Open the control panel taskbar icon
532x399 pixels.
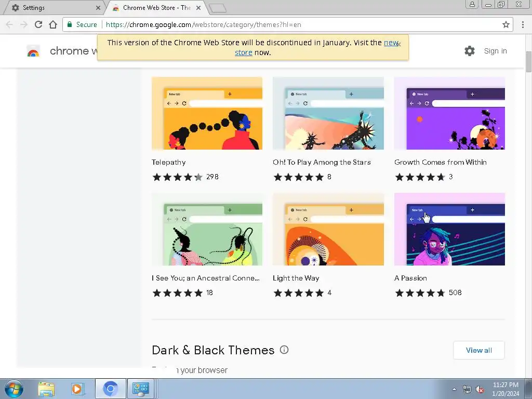[x=141, y=389]
